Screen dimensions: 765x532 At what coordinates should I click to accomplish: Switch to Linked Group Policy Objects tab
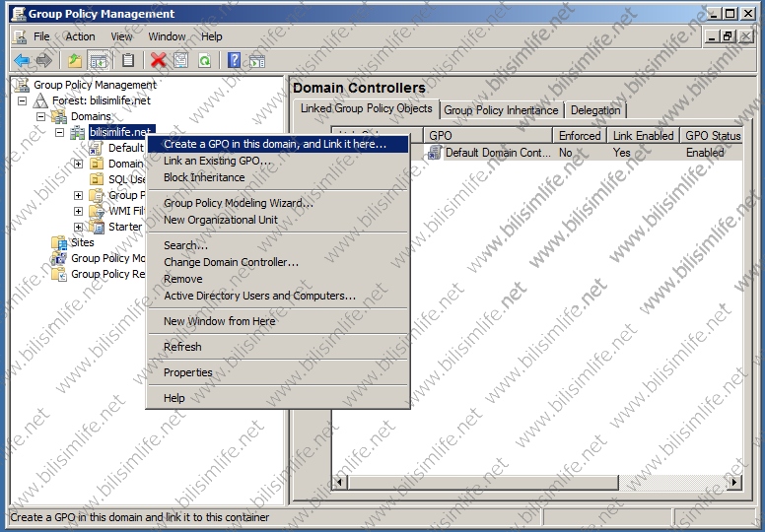coord(366,108)
